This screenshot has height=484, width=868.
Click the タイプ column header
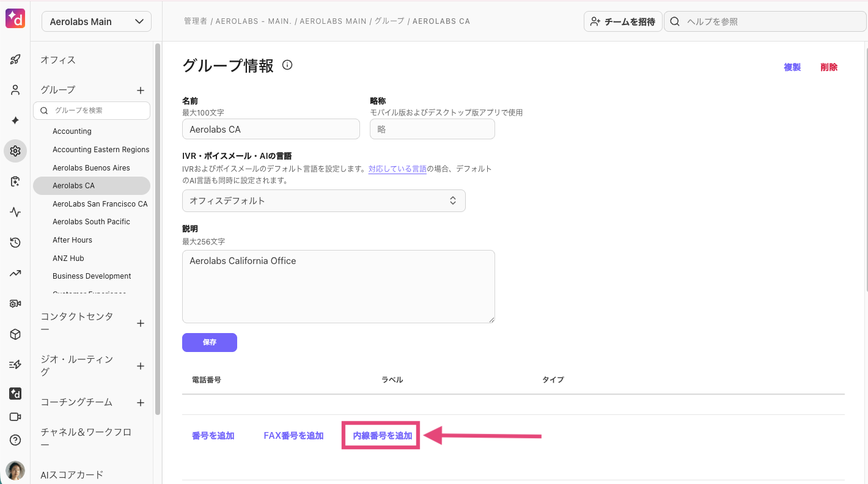(x=553, y=380)
